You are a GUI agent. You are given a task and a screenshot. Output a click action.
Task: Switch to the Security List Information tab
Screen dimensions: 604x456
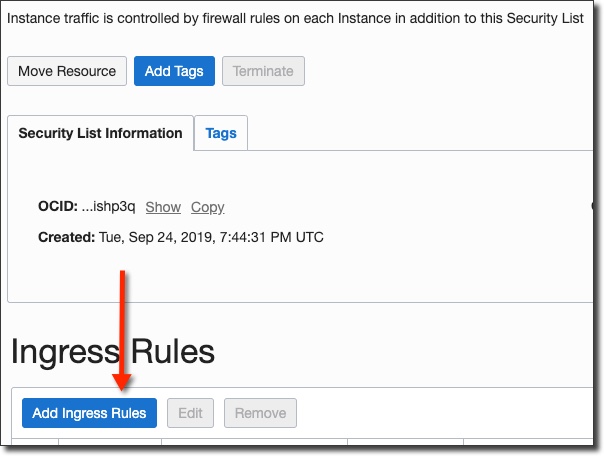(100, 133)
